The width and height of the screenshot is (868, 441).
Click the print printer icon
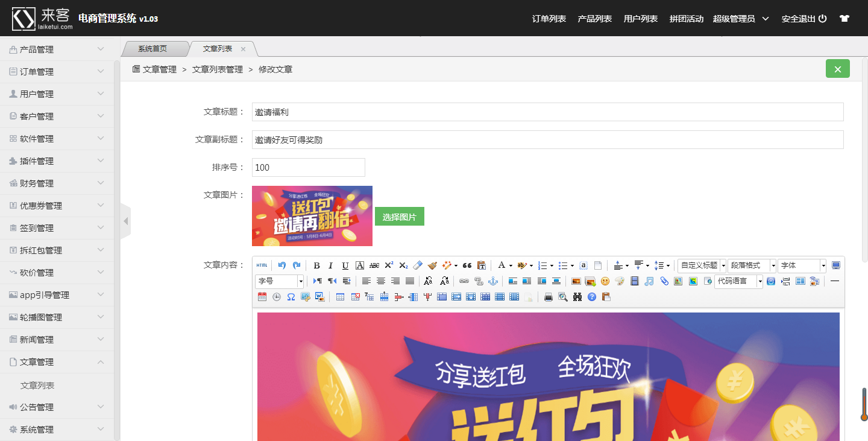click(x=548, y=297)
